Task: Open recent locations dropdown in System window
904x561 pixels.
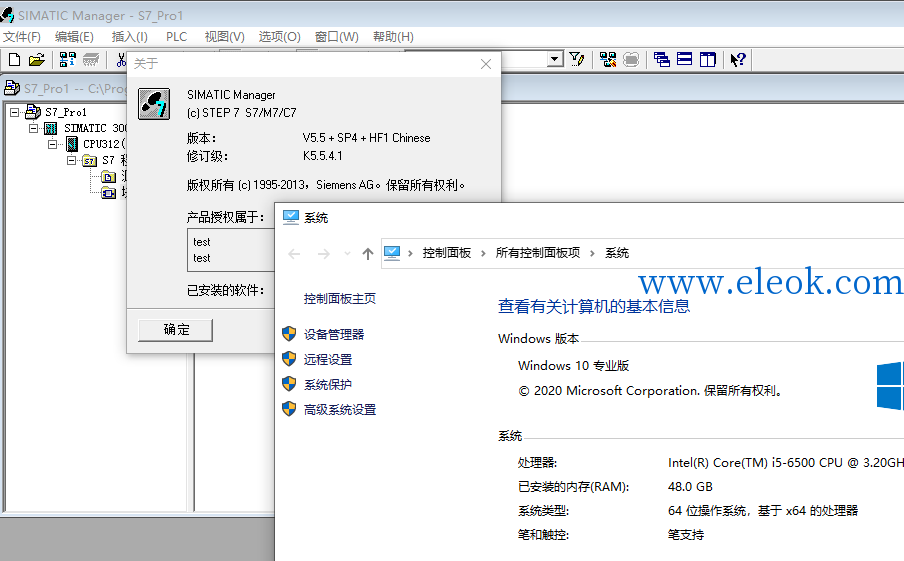Action: coord(347,254)
